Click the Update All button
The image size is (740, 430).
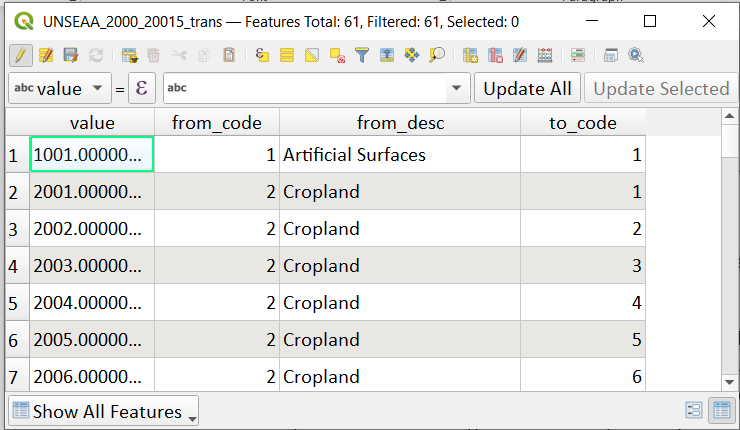click(527, 88)
